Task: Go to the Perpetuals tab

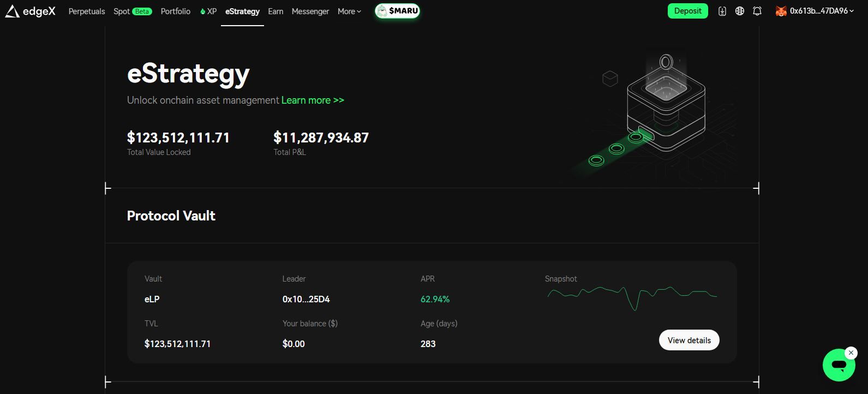Action: point(87,11)
